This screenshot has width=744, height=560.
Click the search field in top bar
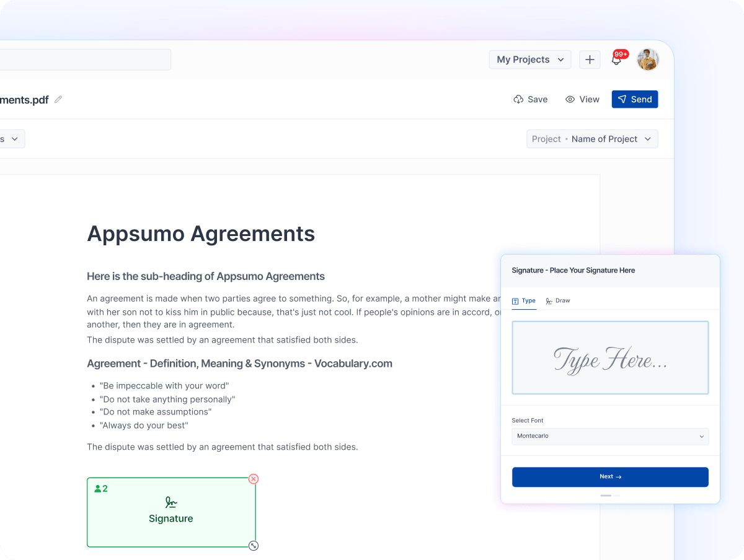(85, 59)
